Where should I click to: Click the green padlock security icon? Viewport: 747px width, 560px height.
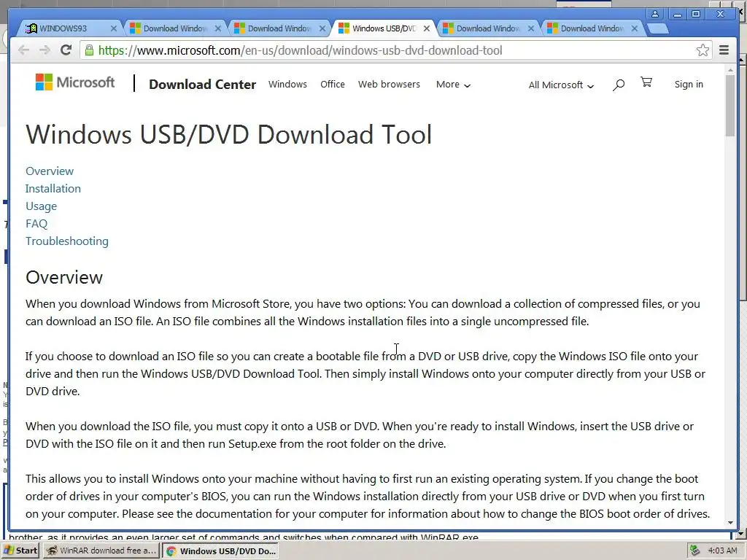pos(89,50)
